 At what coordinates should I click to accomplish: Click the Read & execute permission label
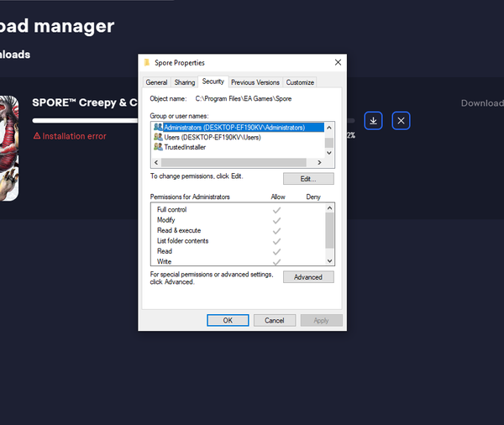click(x=179, y=230)
